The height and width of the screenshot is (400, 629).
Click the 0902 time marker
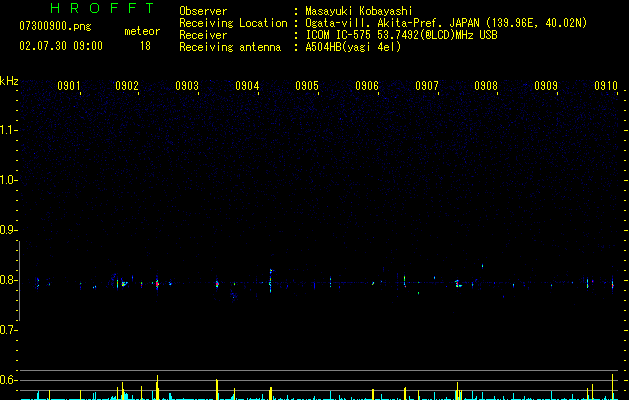pyautogui.click(x=127, y=86)
